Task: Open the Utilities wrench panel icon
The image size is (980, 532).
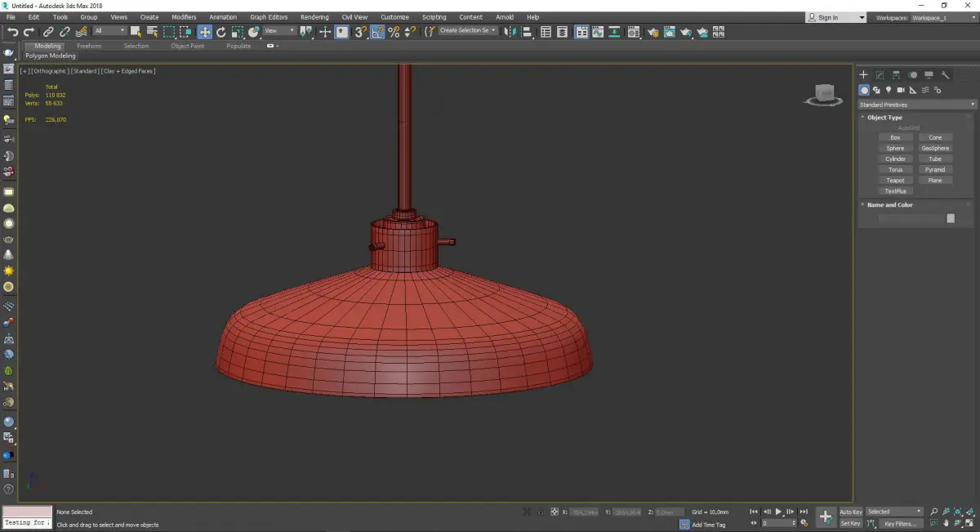Action: [x=946, y=75]
